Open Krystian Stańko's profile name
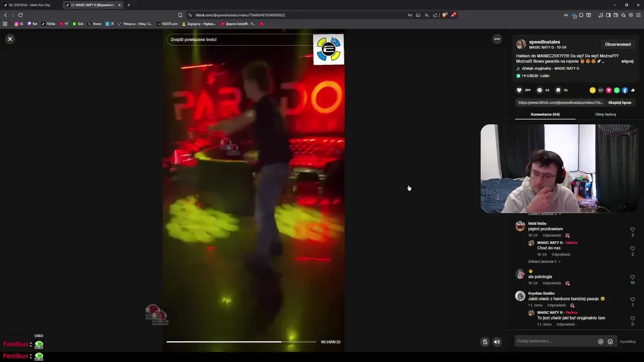This screenshot has height=362, width=644. point(541,293)
